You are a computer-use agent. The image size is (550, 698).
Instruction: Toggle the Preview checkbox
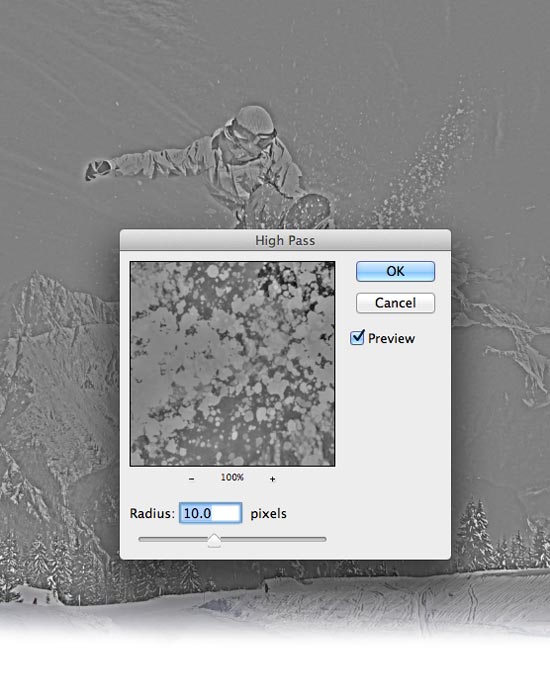pyautogui.click(x=357, y=338)
